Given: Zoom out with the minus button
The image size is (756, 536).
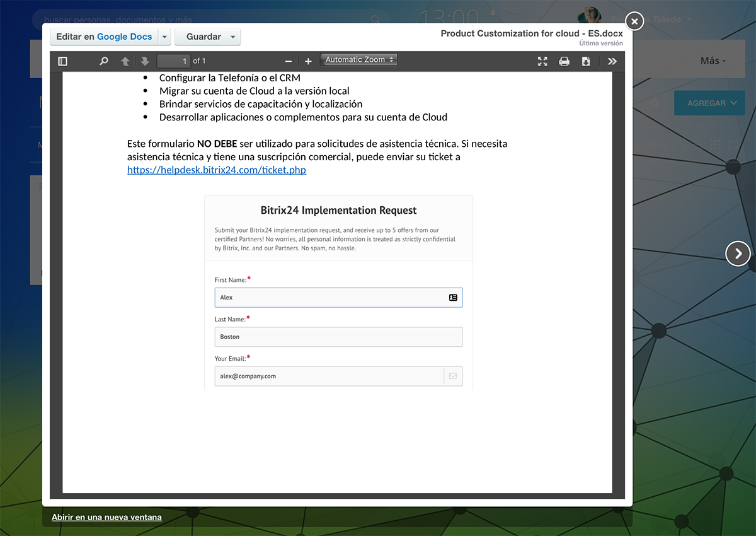Looking at the screenshot, I should coord(289,61).
